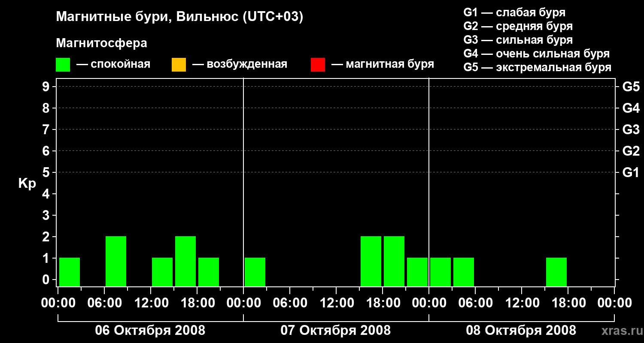644x343 pixels.
Task: Click the '— магнитная буря' legend label
Action: click(x=383, y=65)
